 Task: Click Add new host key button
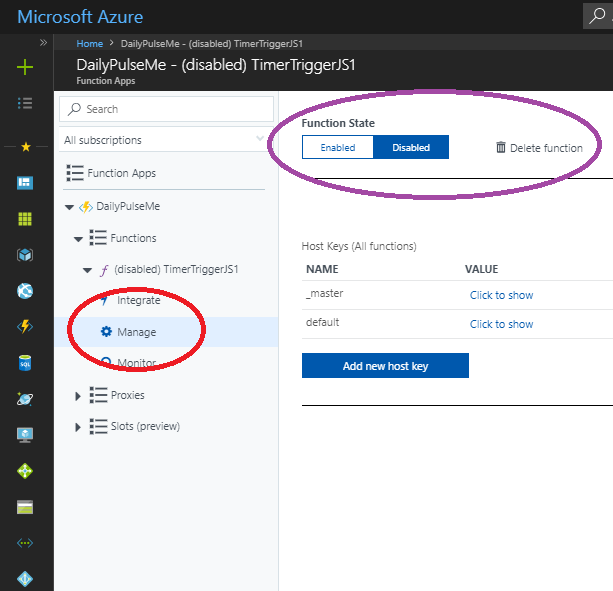click(x=385, y=365)
